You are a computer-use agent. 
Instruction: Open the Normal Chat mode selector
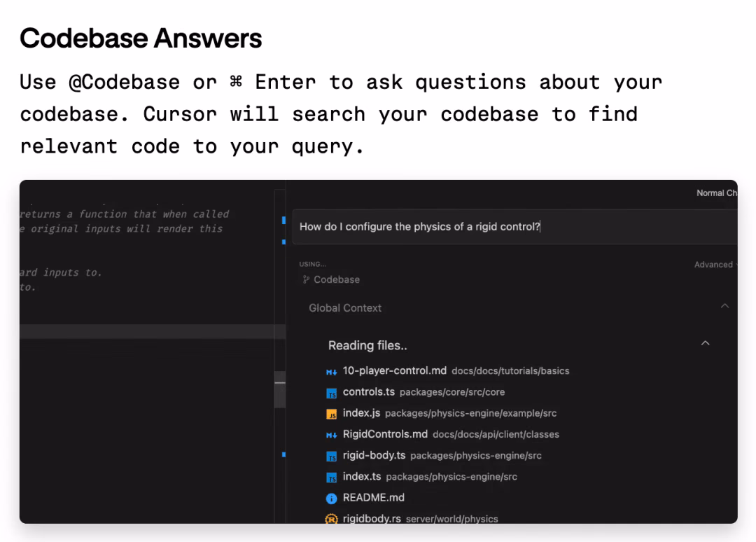pos(717,193)
